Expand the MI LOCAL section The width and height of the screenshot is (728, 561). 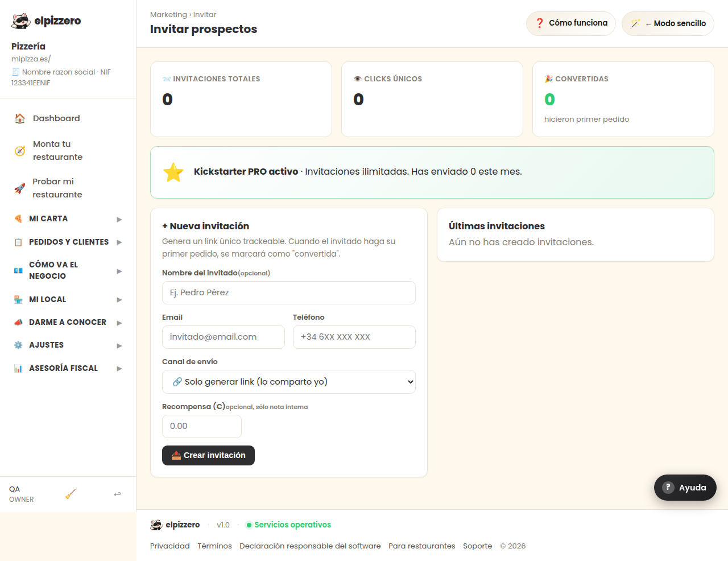tap(68, 300)
